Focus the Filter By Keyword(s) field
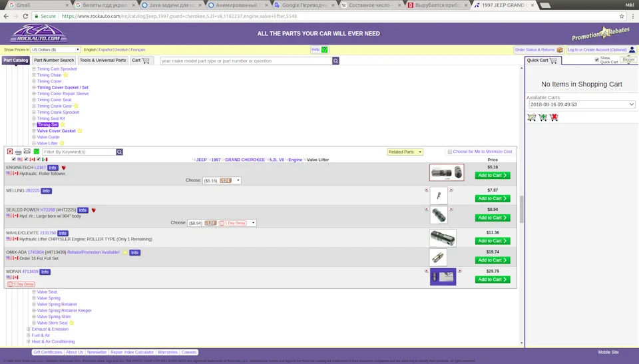This screenshot has height=364, width=639. click(x=79, y=152)
